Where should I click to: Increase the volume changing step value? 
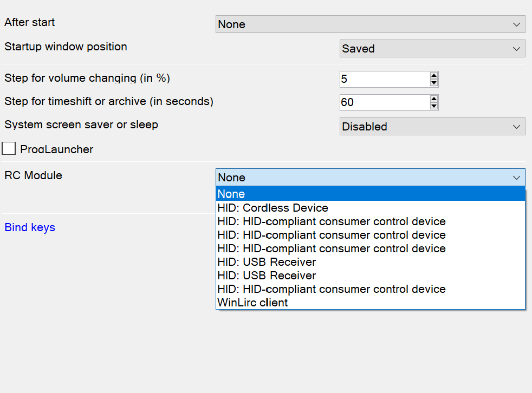[433, 76]
